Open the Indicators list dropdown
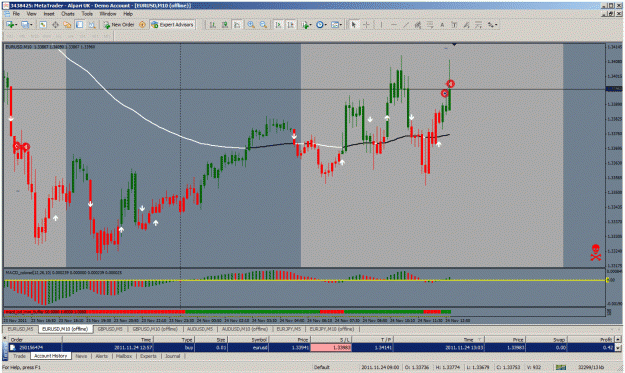Image resolution: width=625 pixels, height=373 pixels. [x=306, y=25]
